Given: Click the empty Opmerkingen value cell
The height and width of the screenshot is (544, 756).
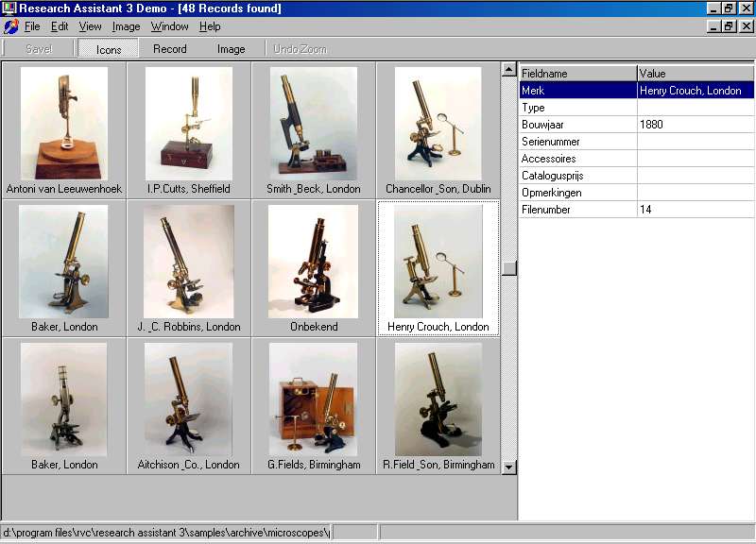Looking at the screenshot, I should click(696, 193).
